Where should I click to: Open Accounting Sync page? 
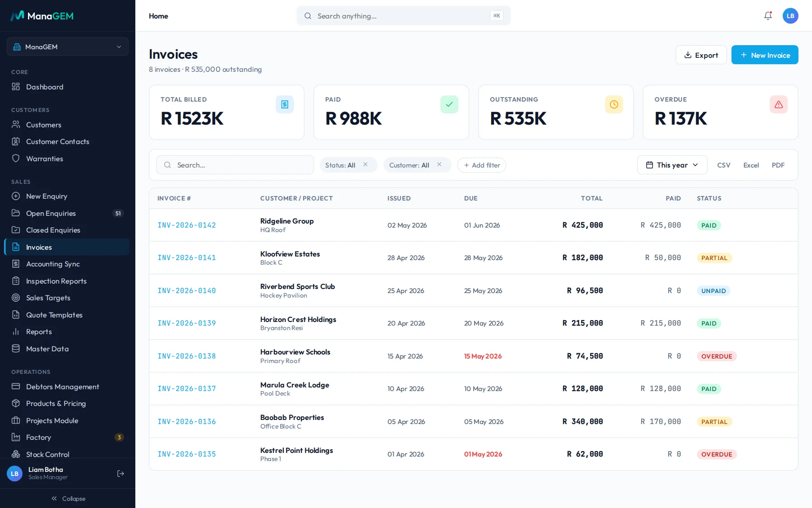pos(67,264)
